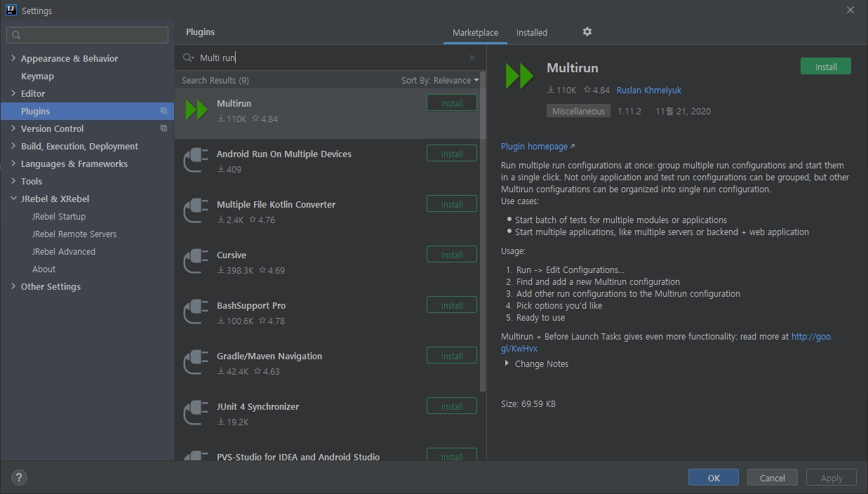Click the JUnit 4 Synchronizer plug icon
Image resolution: width=868 pixels, height=494 pixels.
196,413
